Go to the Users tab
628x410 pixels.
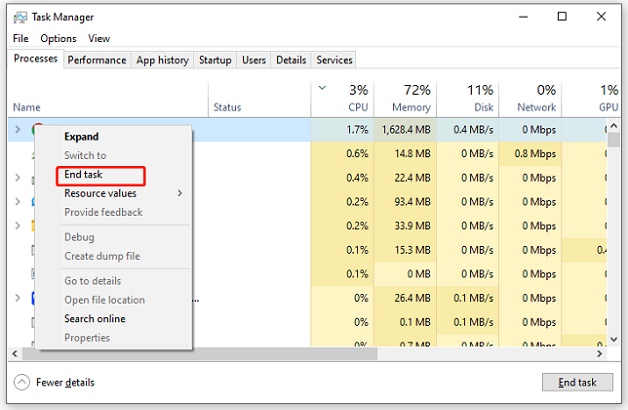254,60
